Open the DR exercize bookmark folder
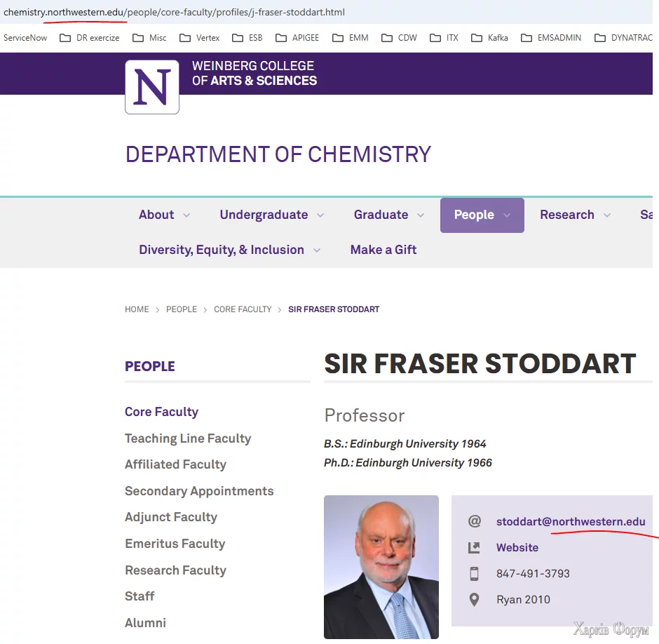The image size is (659, 644). point(90,38)
